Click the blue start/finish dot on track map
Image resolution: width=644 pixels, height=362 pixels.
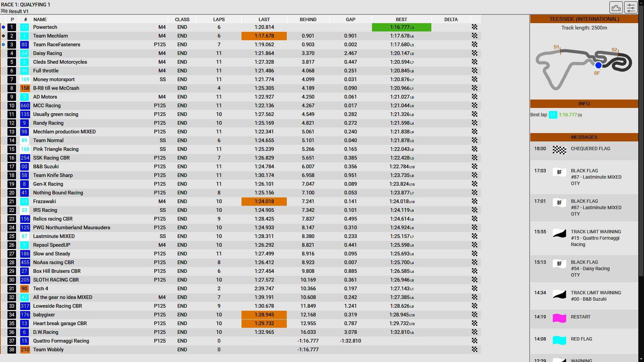tap(598, 65)
